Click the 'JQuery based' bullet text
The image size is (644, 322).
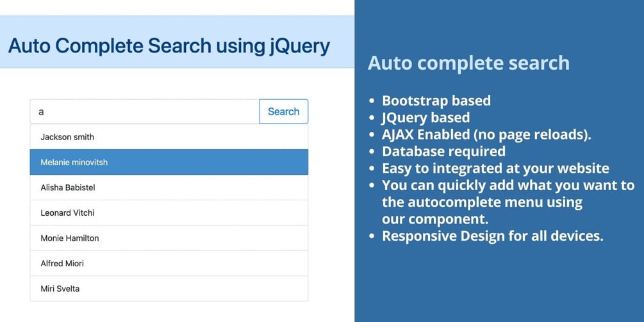click(426, 118)
